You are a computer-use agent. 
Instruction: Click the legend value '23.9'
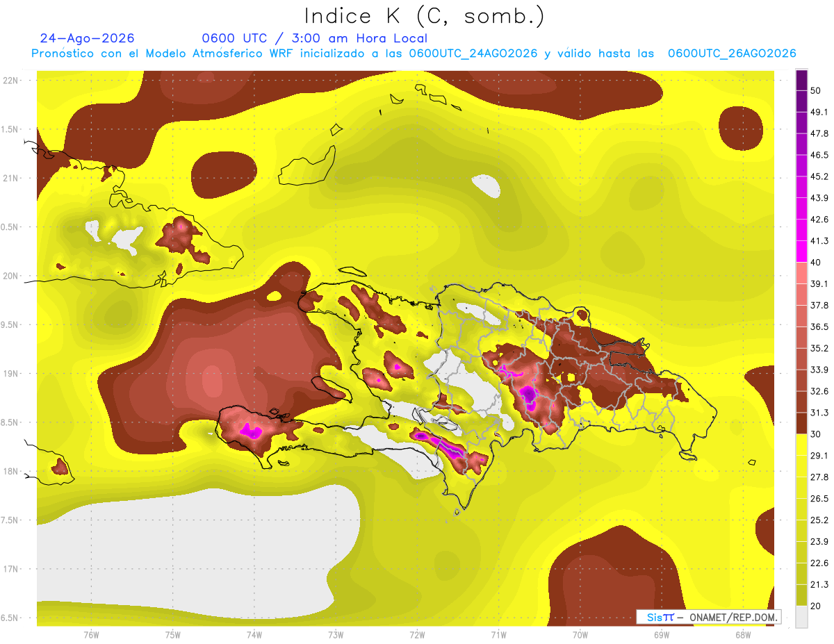click(819, 541)
